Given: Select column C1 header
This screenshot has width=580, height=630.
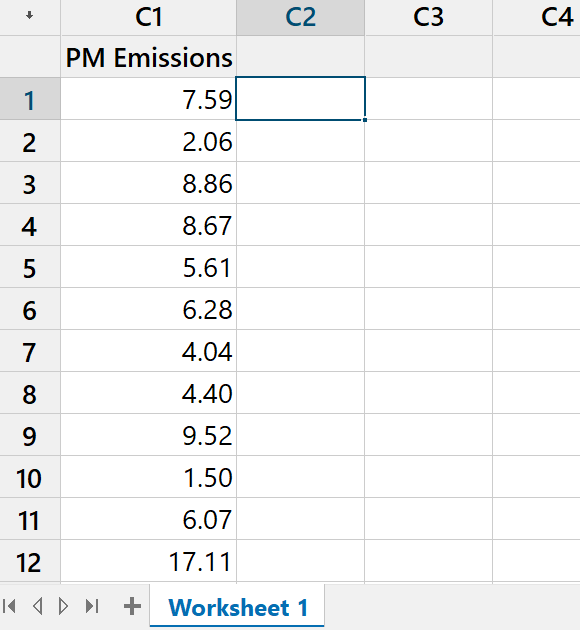Looking at the screenshot, I should coord(149,17).
